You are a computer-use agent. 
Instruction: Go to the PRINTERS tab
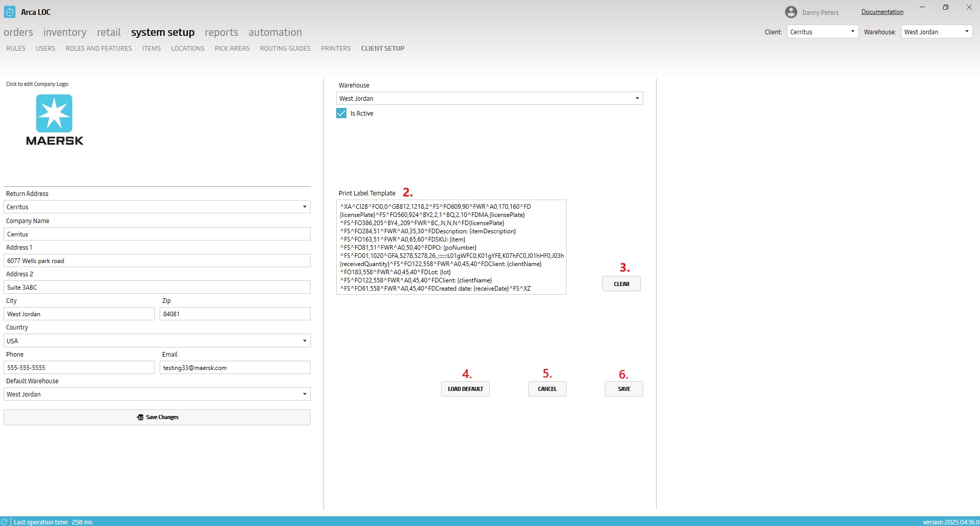[336, 48]
